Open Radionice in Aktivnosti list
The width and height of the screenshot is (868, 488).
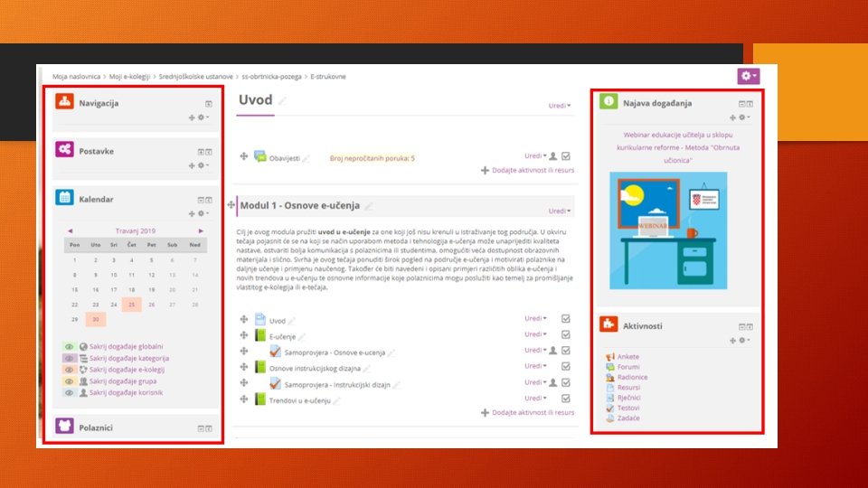pos(632,378)
